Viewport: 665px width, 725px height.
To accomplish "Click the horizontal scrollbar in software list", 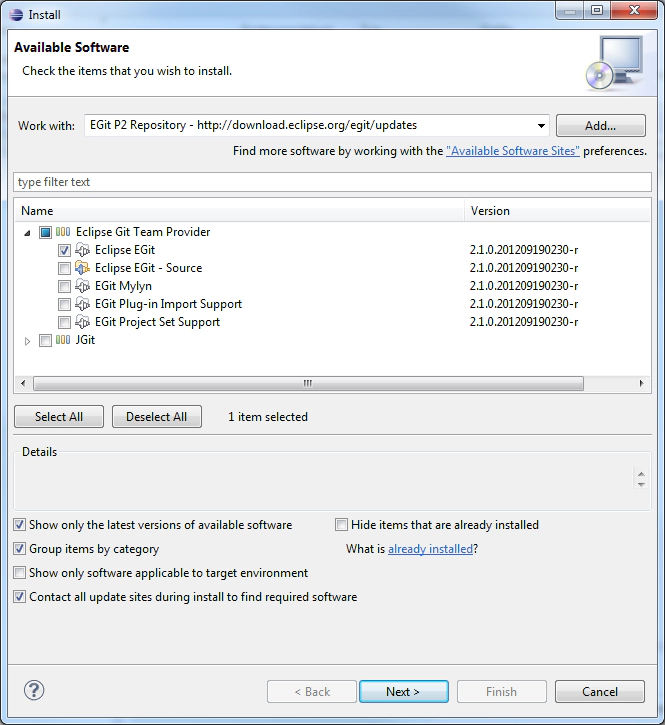I will (x=308, y=384).
